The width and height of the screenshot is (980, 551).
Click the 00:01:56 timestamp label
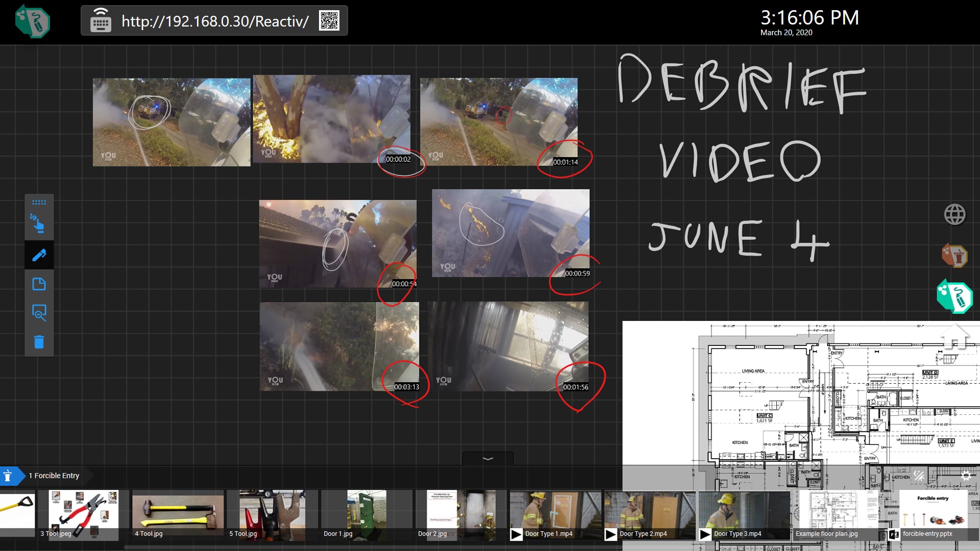[576, 387]
